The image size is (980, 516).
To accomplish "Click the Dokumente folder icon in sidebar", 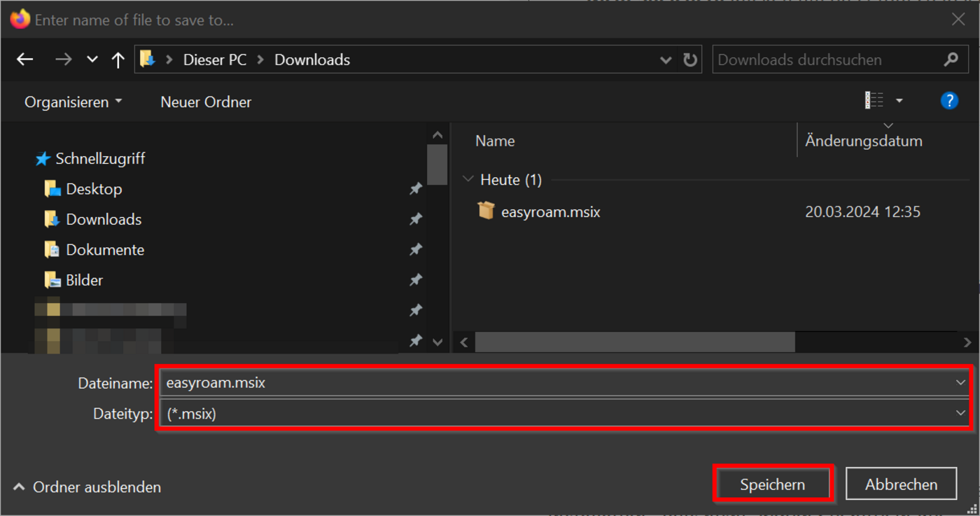I will (52, 249).
